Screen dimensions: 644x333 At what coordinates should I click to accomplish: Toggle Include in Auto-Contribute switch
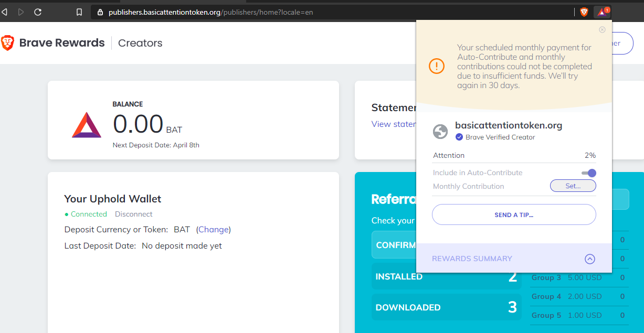coord(589,173)
